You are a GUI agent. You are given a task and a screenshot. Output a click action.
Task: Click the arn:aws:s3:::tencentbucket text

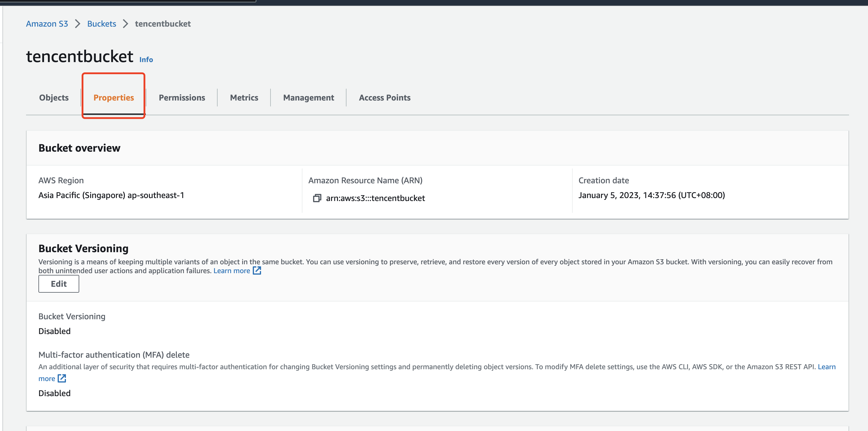pos(375,198)
